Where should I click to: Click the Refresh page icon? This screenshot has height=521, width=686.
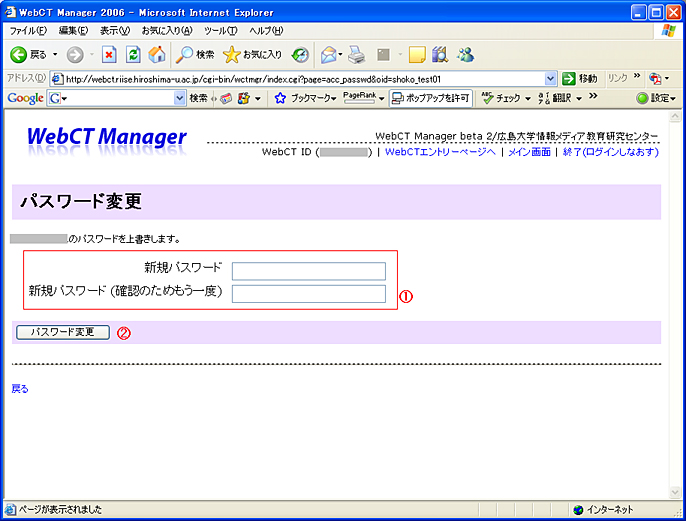(133, 55)
